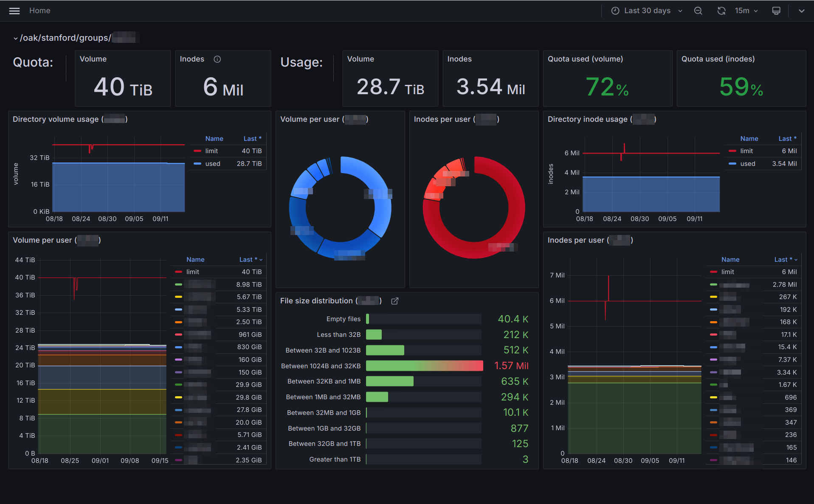814x504 pixels.
Task: Toggle kiosk display mode icon
Action: pos(776,11)
